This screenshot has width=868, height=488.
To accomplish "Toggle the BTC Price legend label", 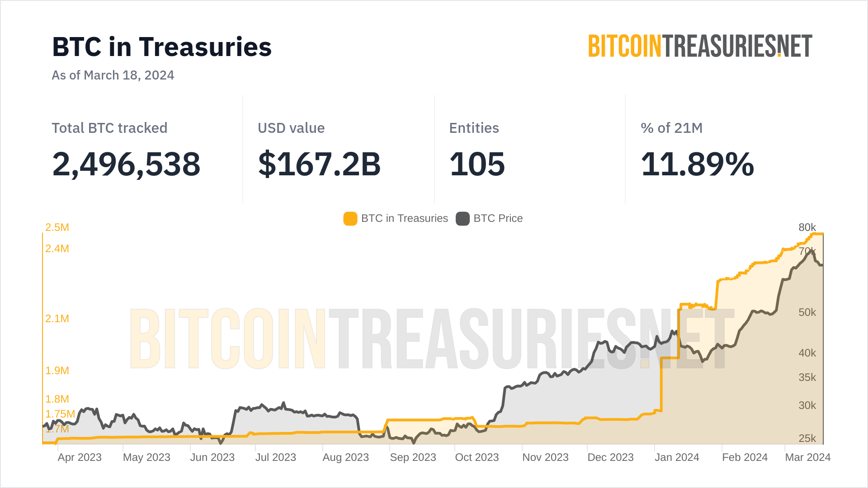I will point(498,219).
